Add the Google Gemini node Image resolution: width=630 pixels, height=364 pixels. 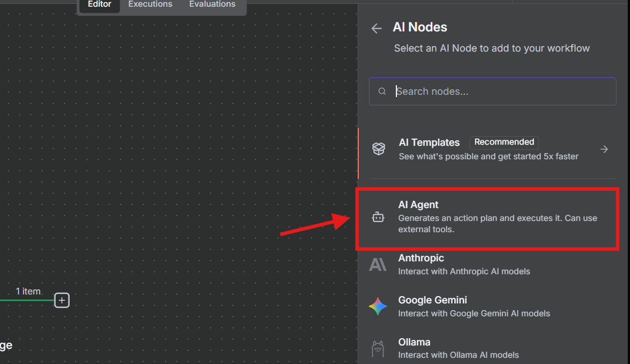click(489, 306)
